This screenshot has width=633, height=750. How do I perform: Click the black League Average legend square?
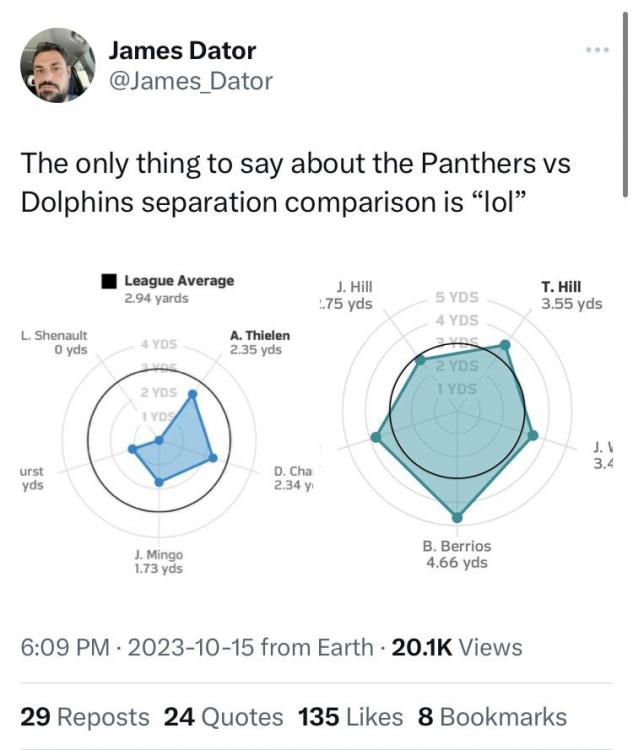tap(108, 281)
